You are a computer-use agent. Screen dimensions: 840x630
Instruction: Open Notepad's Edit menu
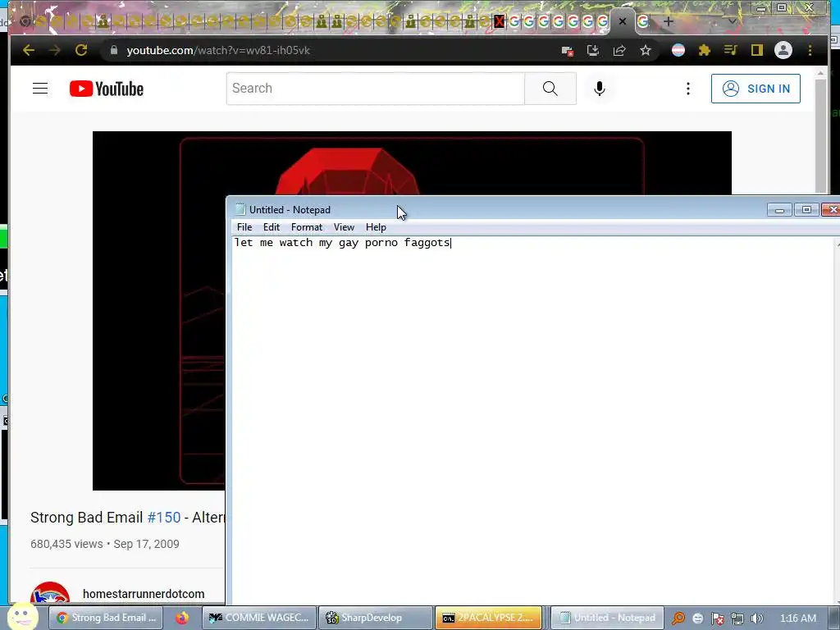271,227
